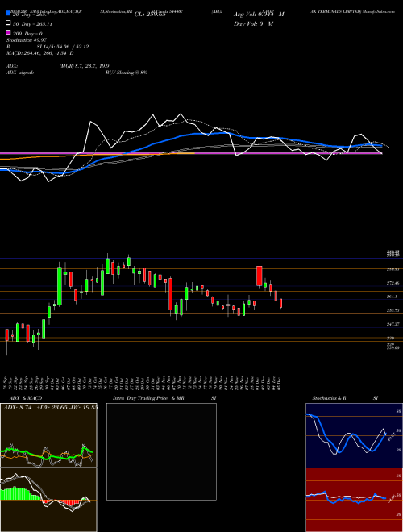Click the 'Day Vol: 0 M' text
Viewport: 403px width, 532px height.
click(x=253, y=23)
